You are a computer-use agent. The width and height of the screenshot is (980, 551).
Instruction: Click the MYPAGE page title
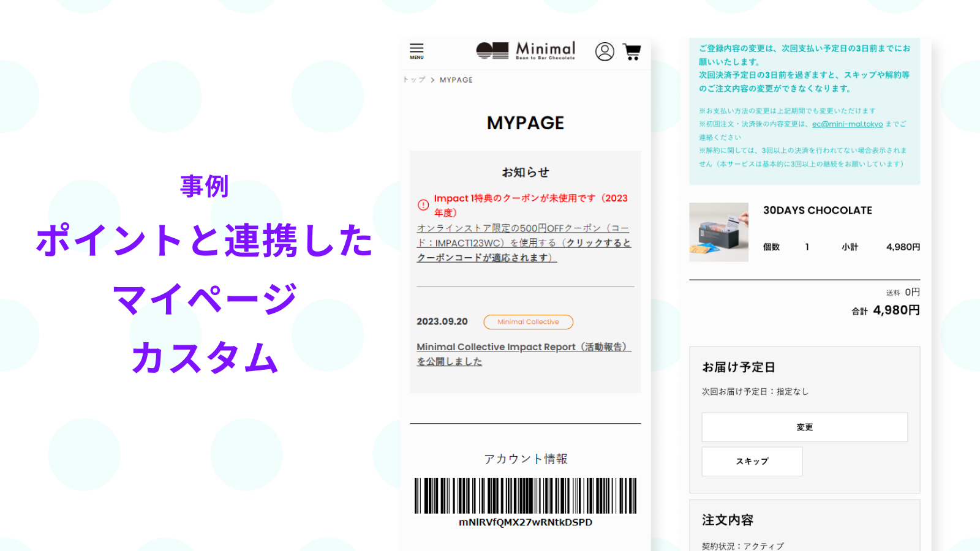[526, 123]
